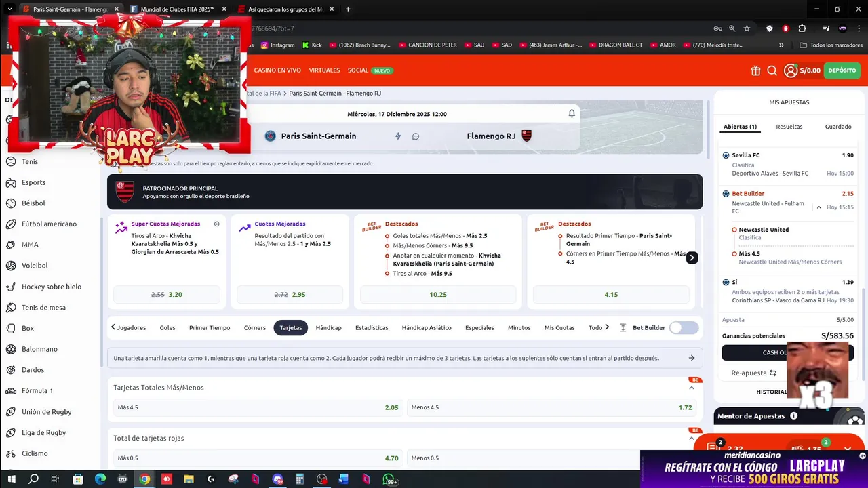
Task: Open the SOCIAL menu item
Action: click(358, 70)
